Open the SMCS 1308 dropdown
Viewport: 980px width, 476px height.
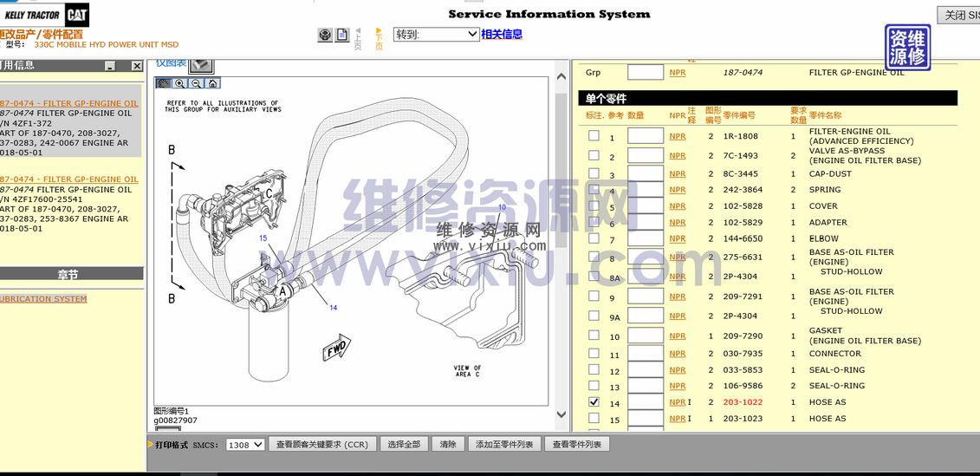click(x=244, y=445)
